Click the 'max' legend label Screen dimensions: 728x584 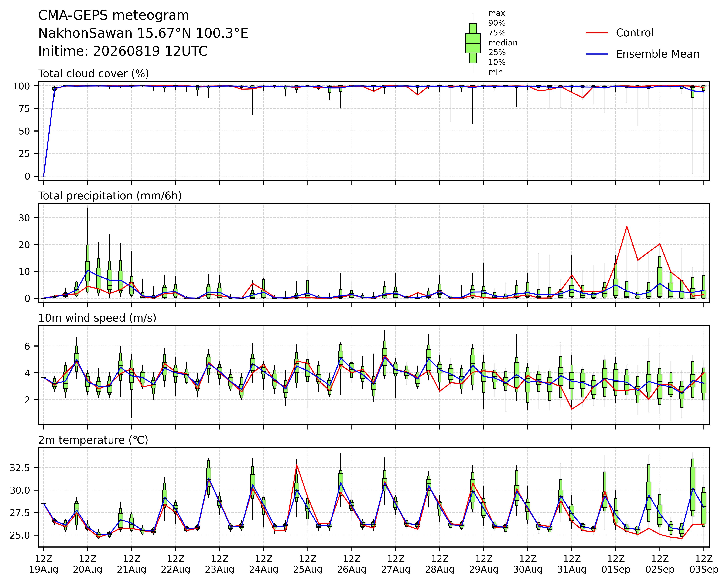497,14
